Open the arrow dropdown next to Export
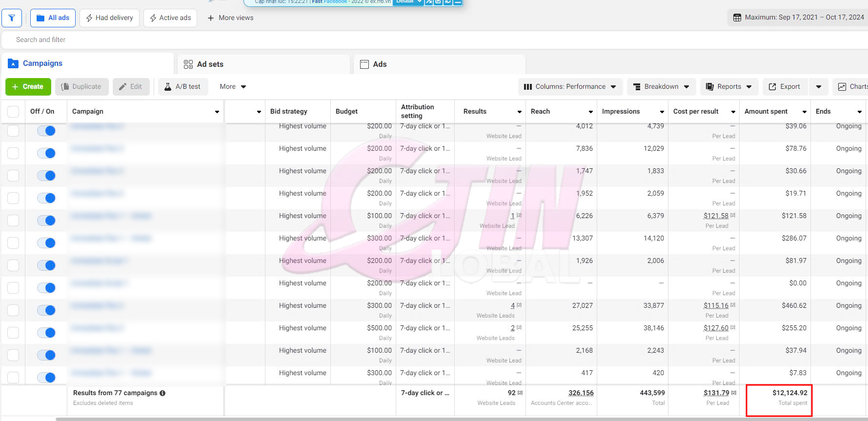Screen dimensions: 868x421 [x=819, y=87]
